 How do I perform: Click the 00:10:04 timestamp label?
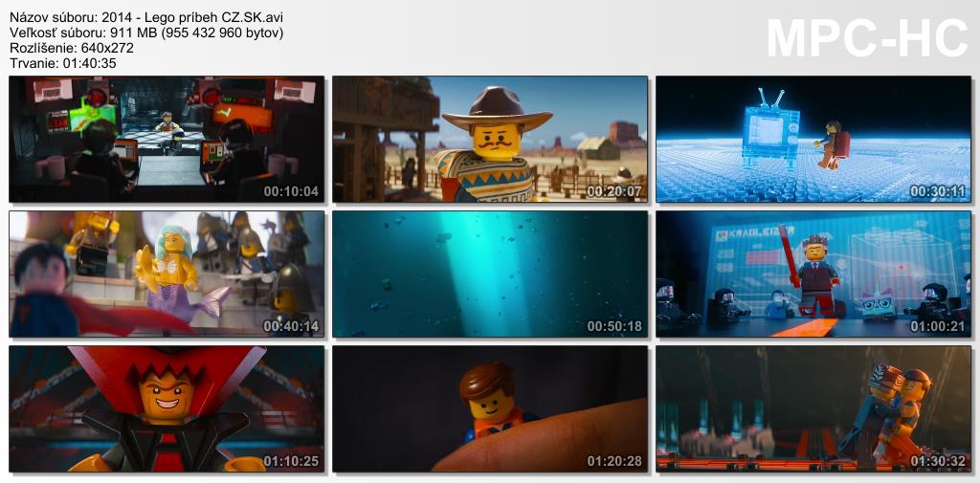click(291, 191)
